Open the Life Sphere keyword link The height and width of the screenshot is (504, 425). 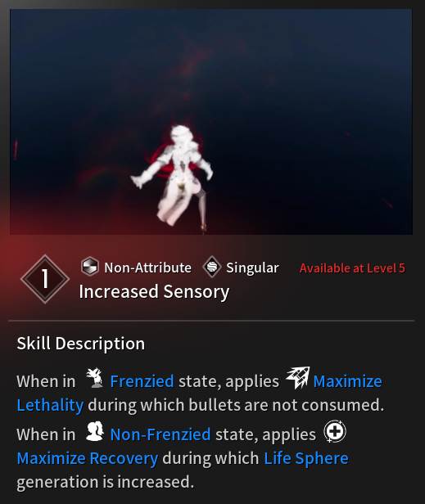point(306,458)
